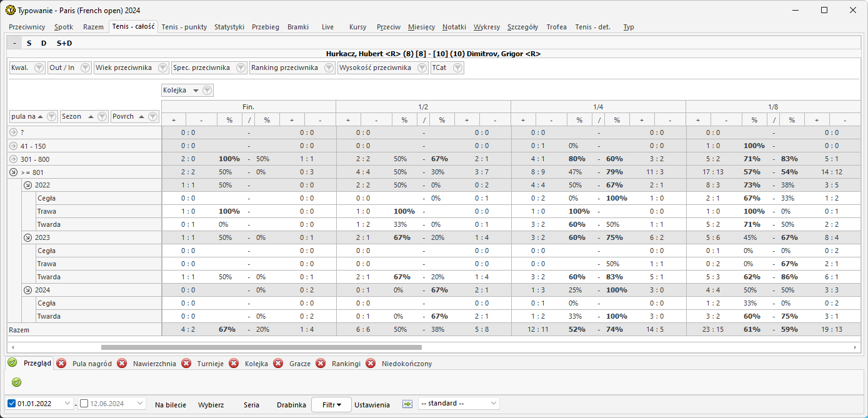Click the green arrow icon beside Ustawienia
868x418 pixels.
[x=407, y=404]
